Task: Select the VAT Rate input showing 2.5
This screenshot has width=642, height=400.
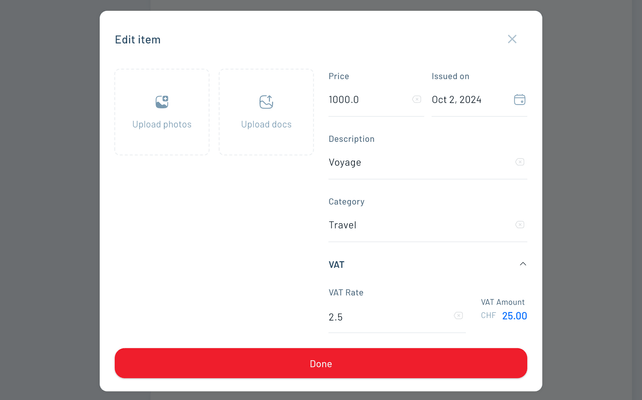Action: click(x=385, y=317)
